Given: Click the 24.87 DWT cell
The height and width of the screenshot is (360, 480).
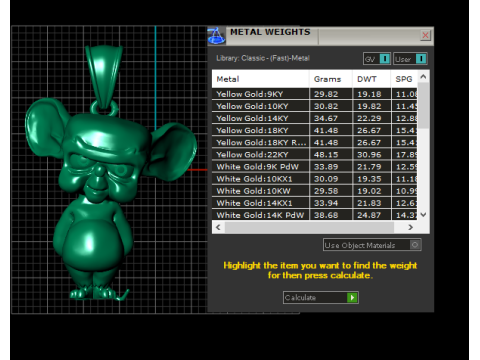Looking at the screenshot, I should click(372, 215).
